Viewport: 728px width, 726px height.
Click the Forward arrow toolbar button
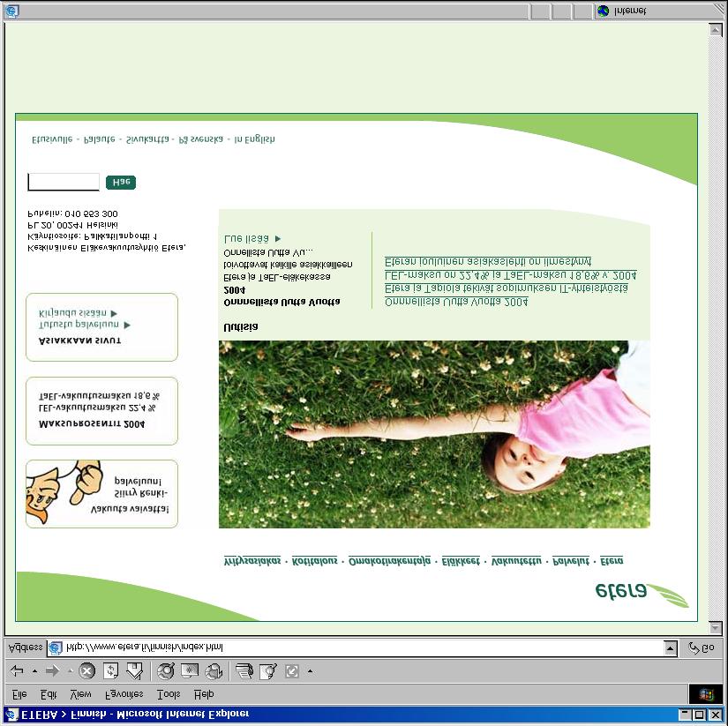point(52,670)
